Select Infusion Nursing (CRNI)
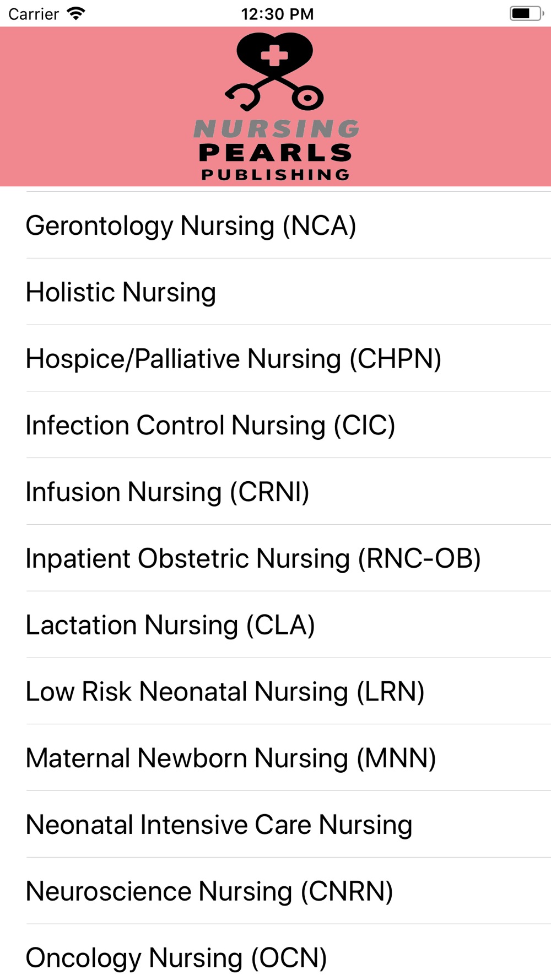This screenshot has height=980, width=551. 275,492
